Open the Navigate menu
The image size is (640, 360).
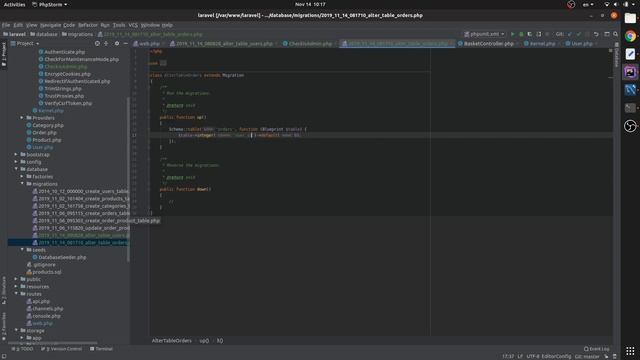pos(50,25)
